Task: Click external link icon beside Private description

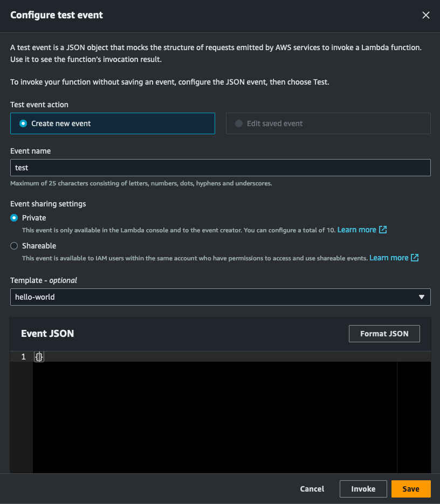Action: (x=383, y=230)
